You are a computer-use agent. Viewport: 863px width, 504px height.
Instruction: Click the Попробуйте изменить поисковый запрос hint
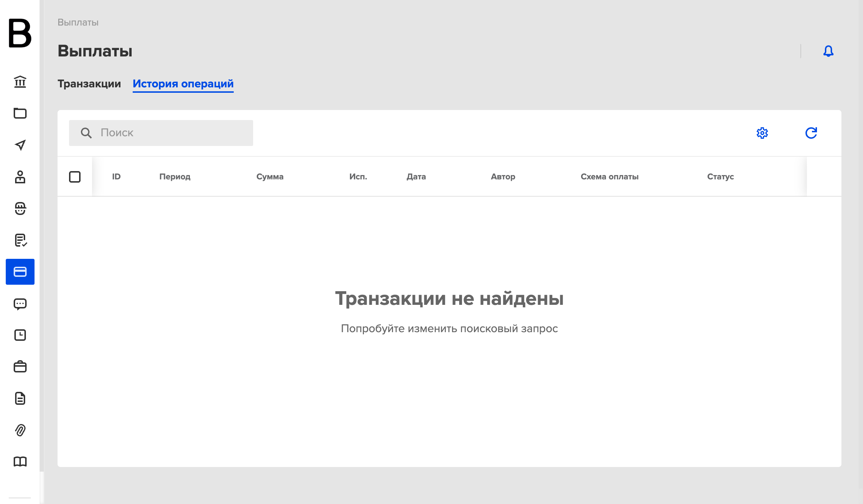coord(449,329)
